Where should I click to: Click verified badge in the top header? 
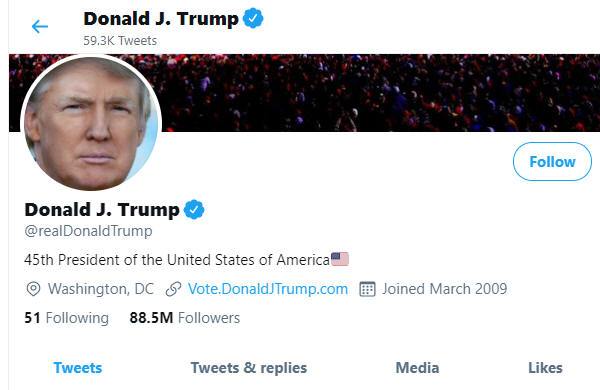tap(253, 18)
